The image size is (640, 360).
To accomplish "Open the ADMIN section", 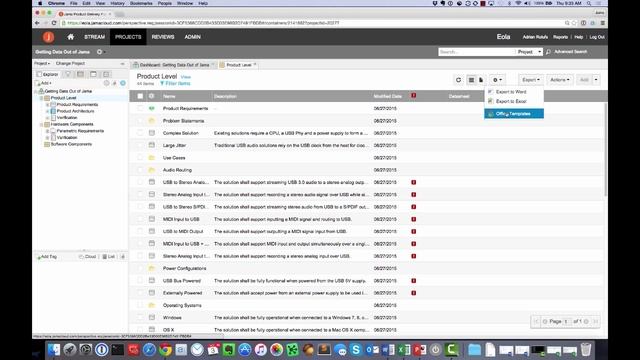I will point(192,37).
